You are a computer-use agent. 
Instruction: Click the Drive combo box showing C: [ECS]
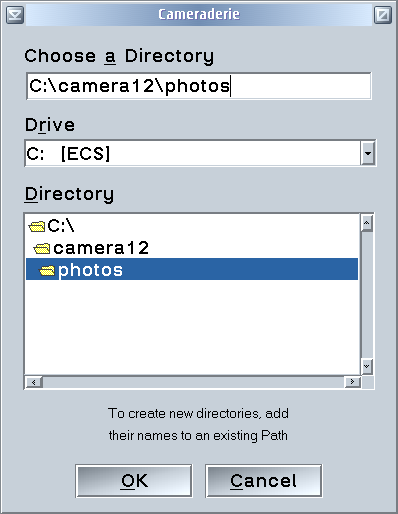200,153
